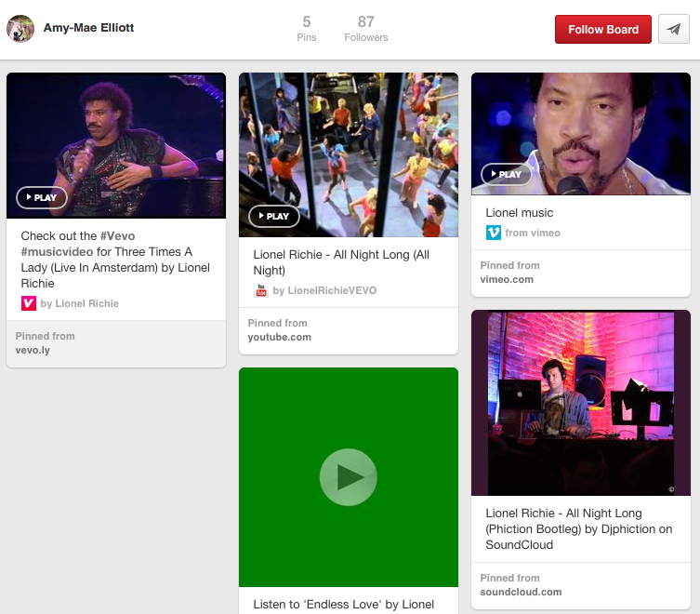The width and height of the screenshot is (700, 614).
Task: Click 'Lionel Richie - All Night Long (All Night)' title
Action: [x=341, y=262]
